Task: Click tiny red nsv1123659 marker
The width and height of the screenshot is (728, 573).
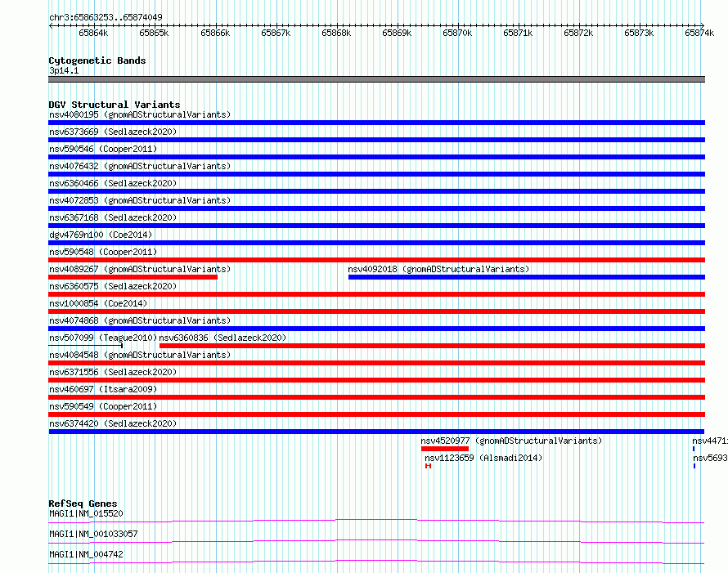Action: point(428,466)
